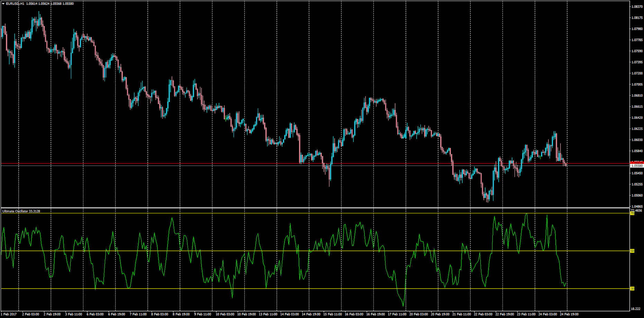Image resolution: width=644 pixels, height=318 pixels.
Task: Click price scale value 1.06420
Action: [637, 117]
